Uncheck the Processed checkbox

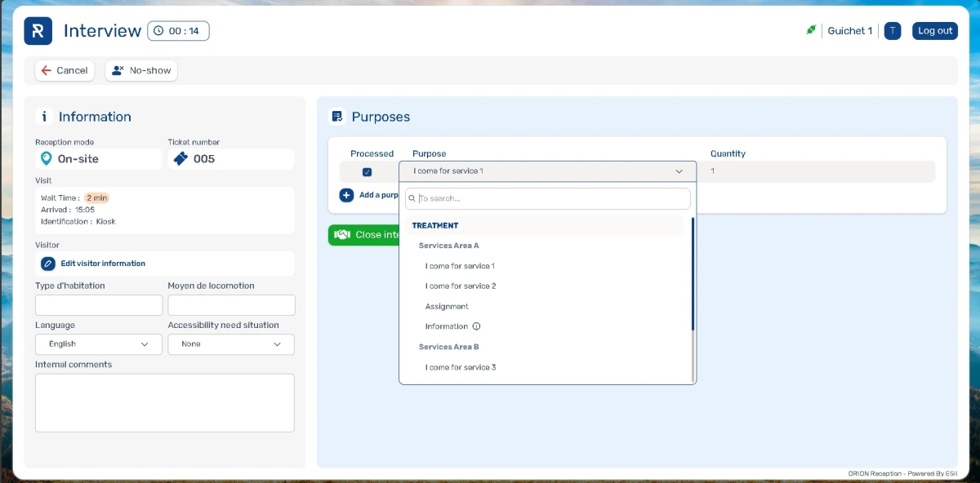[x=367, y=172]
